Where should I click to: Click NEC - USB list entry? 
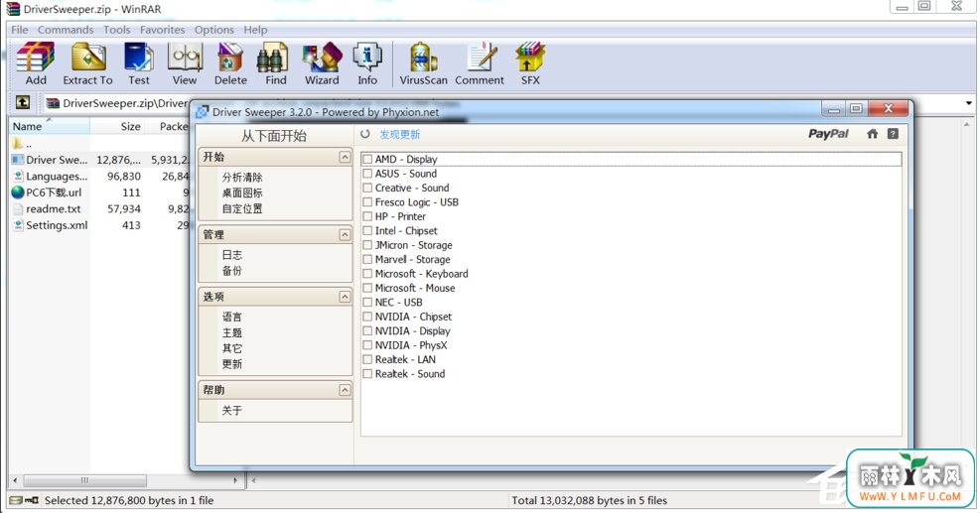pos(398,303)
